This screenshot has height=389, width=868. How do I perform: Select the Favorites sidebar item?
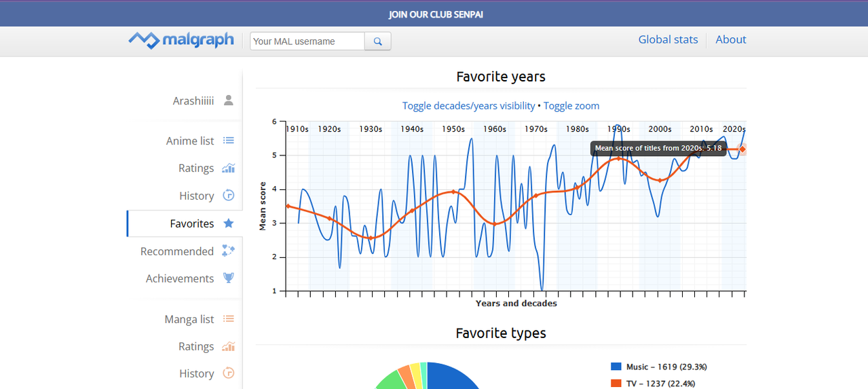pos(192,223)
